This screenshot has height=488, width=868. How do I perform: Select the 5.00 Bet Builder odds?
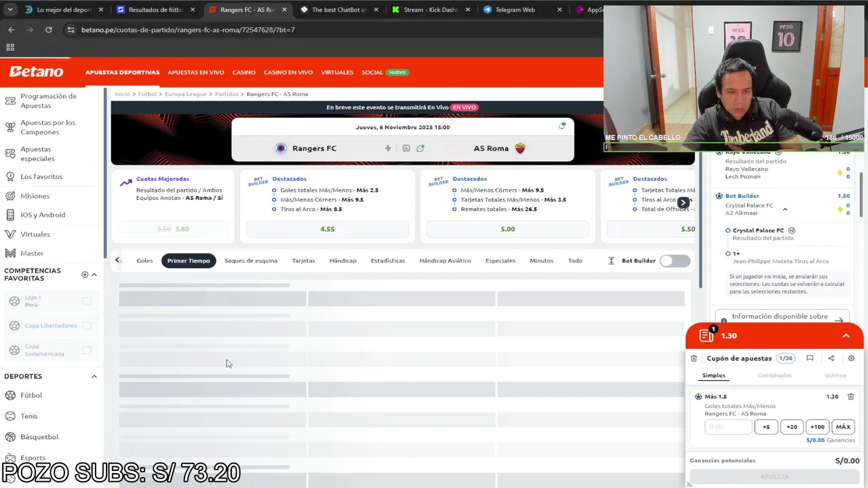tap(508, 229)
